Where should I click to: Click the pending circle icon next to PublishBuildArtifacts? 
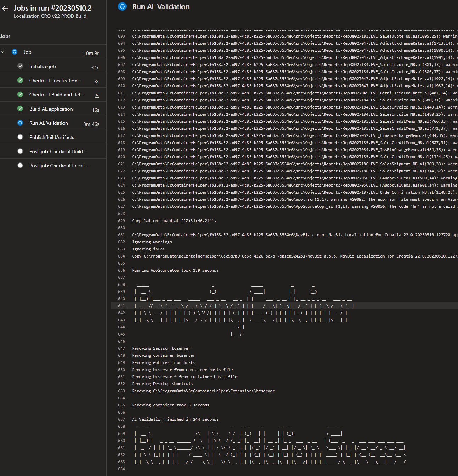coord(20,137)
